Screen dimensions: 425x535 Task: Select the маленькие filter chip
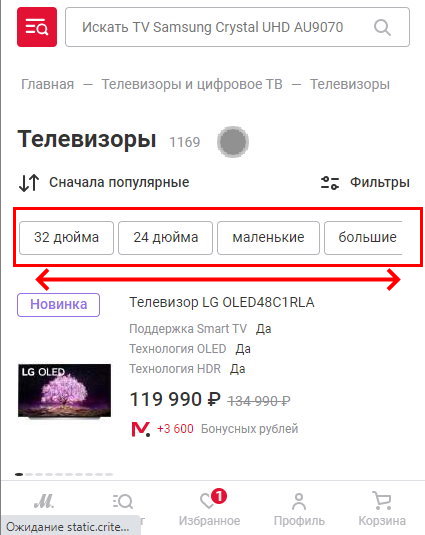268,237
